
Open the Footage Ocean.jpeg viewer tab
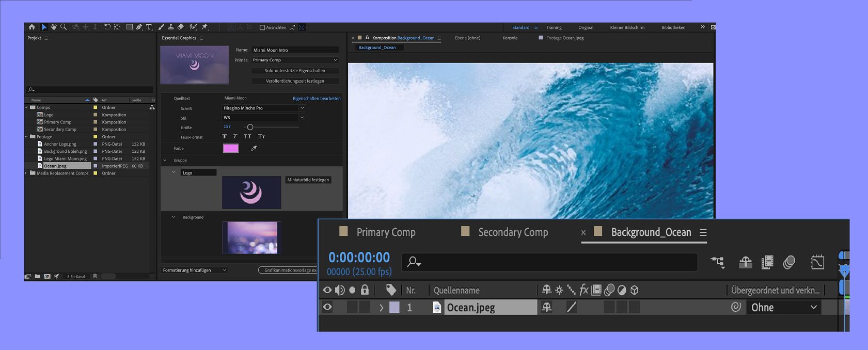pos(565,38)
